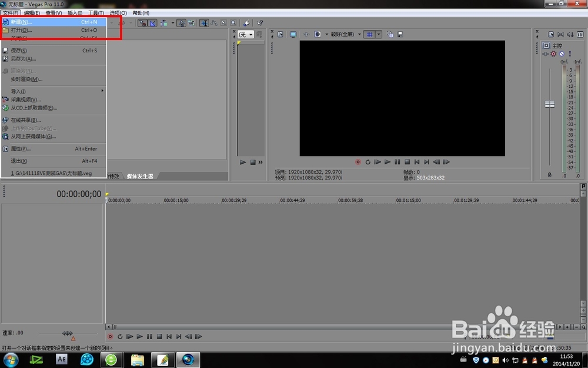Choose 在线共享(B) menu entry
Image resolution: width=588 pixels, height=368 pixels.
point(54,120)
